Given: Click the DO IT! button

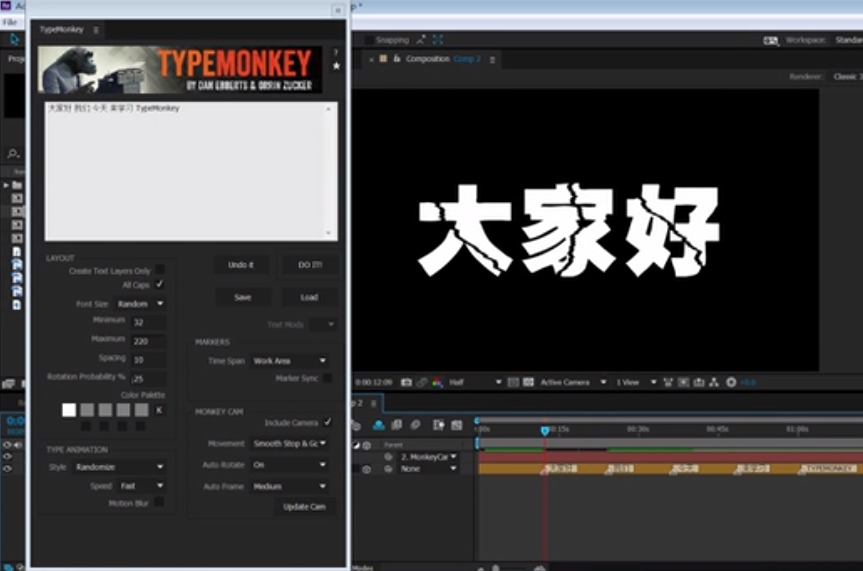Looking at the screenshot, I should coord(310,265).
